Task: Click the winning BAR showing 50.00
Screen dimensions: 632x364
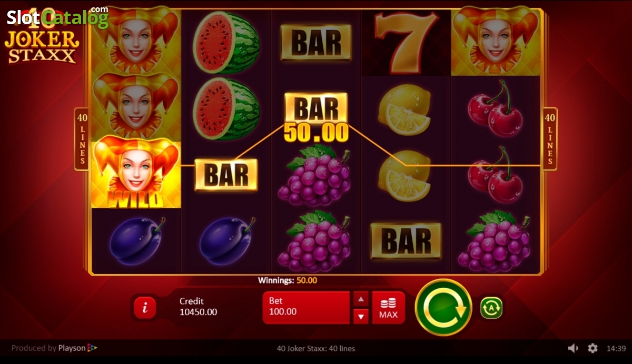Action: tap(316, 117)
